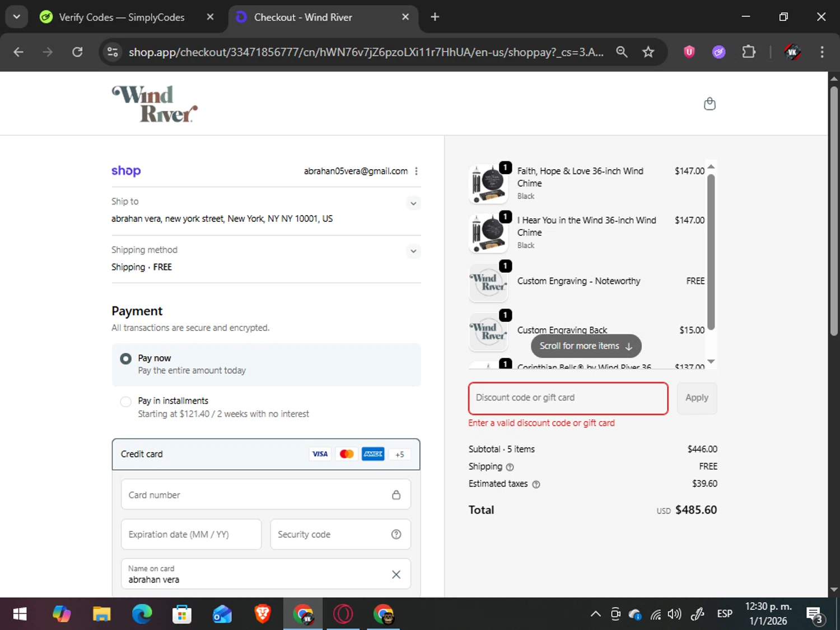Open a new browser tab

[x=435, y=17]
